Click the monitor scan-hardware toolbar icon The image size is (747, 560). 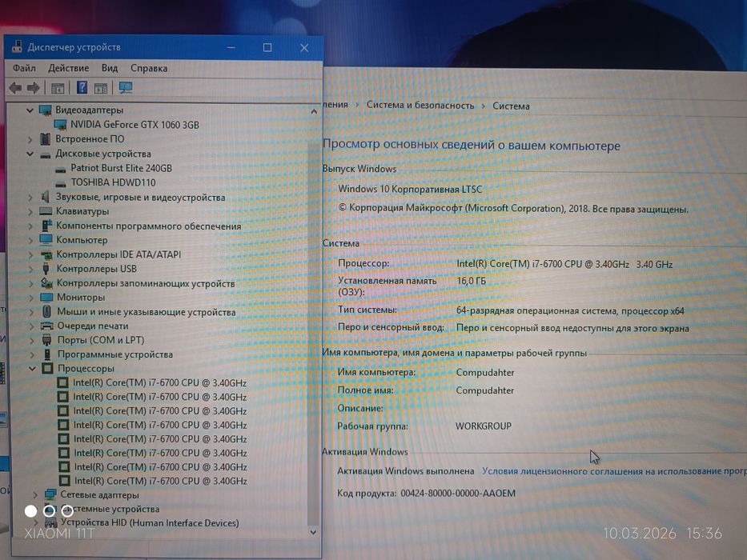pos(126,88)
